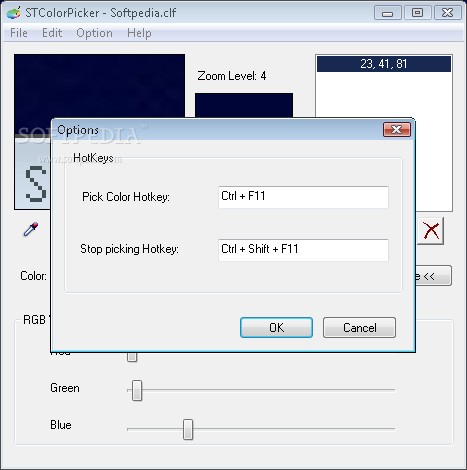Select the 23, 41, 81 color entry
The image size is (467, 470).
click(x=384, y=64)
